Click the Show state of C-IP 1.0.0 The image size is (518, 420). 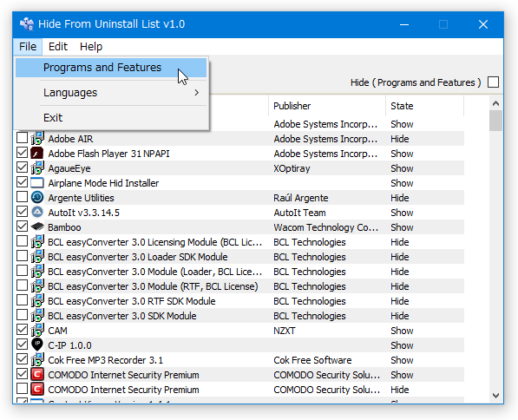[x=402, y=345]
